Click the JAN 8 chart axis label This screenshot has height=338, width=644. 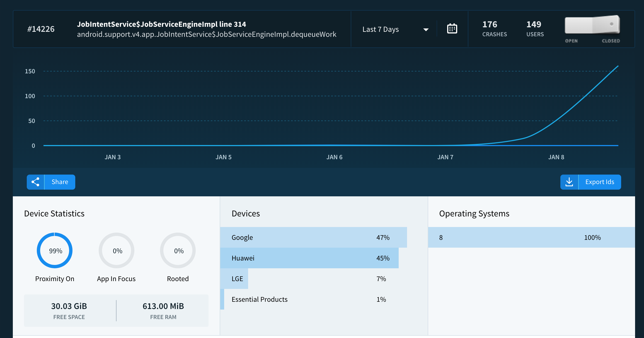point(556,157)
